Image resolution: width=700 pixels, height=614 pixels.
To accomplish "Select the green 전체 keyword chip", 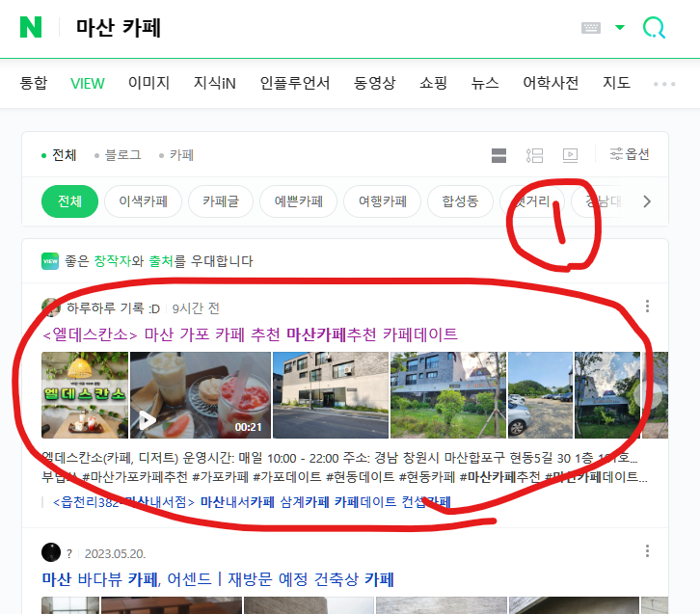I will [x=69, y=201].
